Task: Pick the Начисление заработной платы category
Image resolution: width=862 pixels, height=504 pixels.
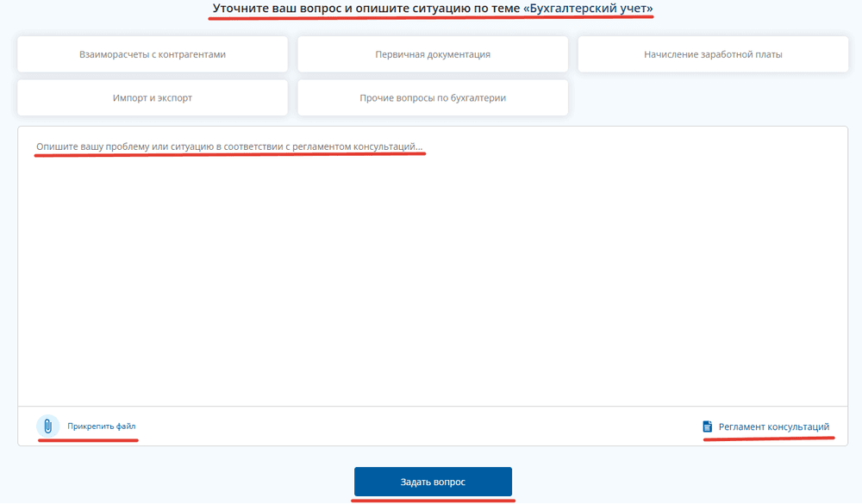Action: pyautogui.click(x=713, y=54)
